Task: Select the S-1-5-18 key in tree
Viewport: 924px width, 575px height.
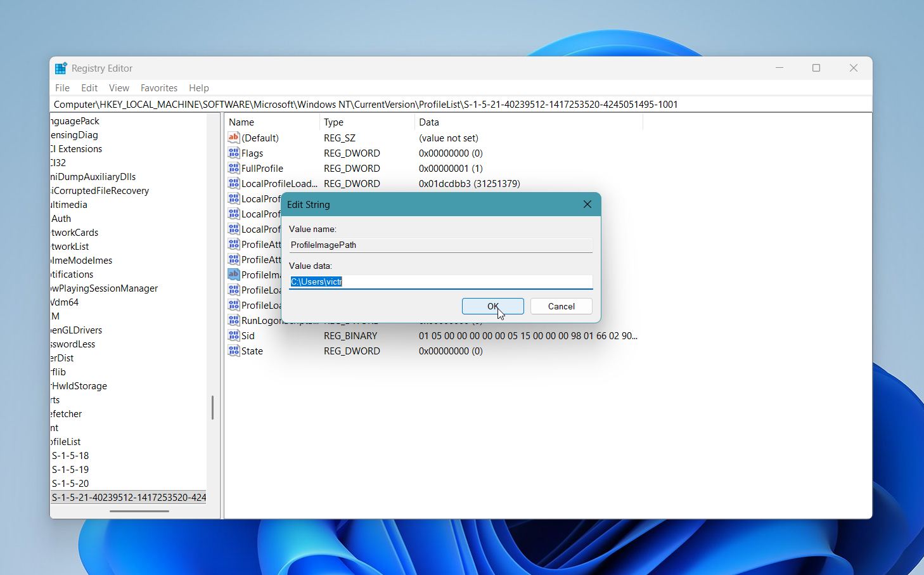Action: point(70,456)
